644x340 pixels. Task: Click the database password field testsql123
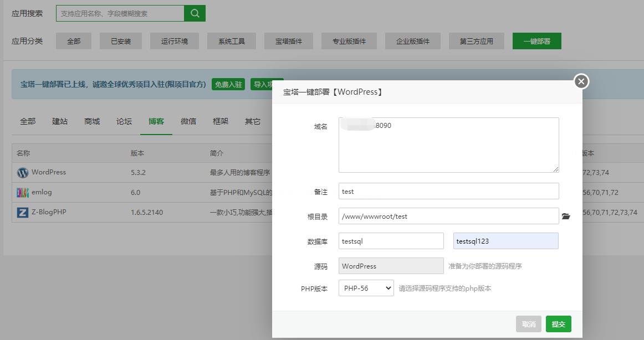pyautogui.click(x=506, y=241)
